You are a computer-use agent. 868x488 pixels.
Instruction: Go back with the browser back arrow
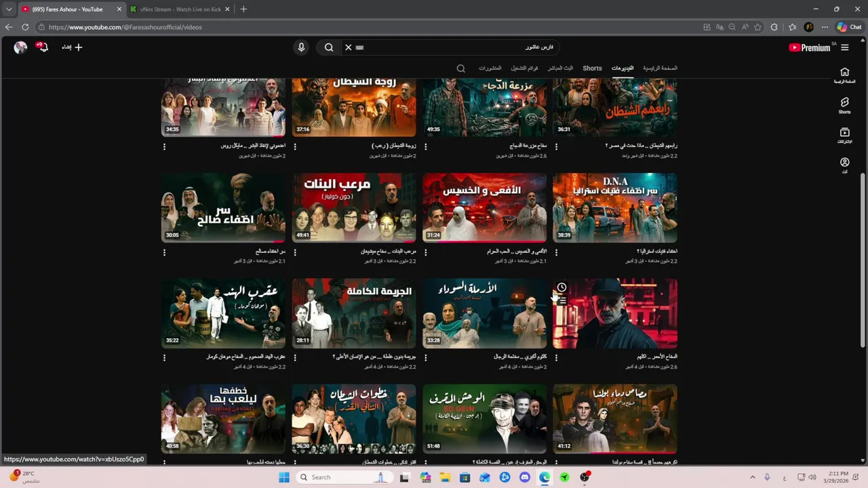9,27
